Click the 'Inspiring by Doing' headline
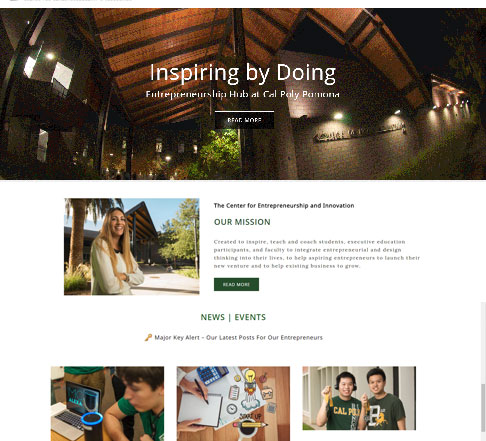The image size is (486, 441). coord(243,72)
